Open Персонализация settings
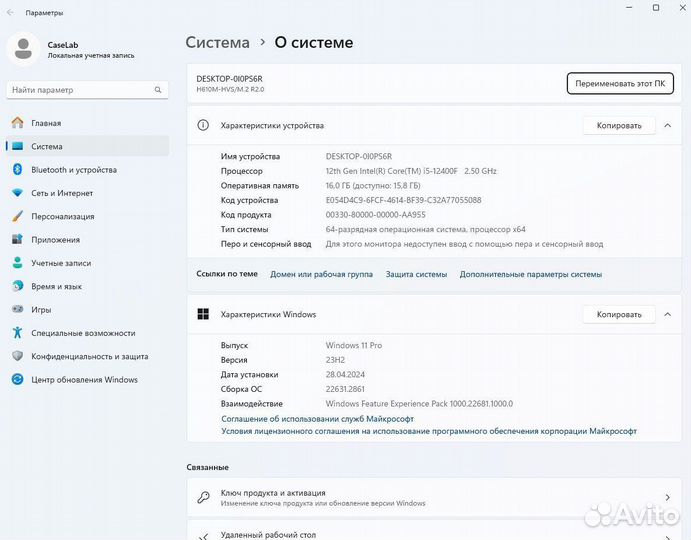691x540 pixels. (87, 216)
